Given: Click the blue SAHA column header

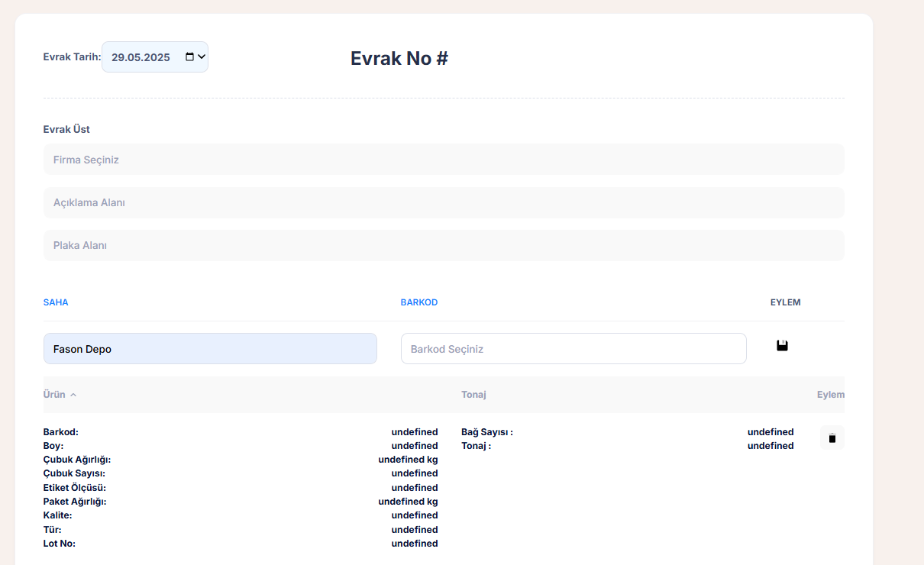Looking at the screenshot, I should tap(56, 302).
